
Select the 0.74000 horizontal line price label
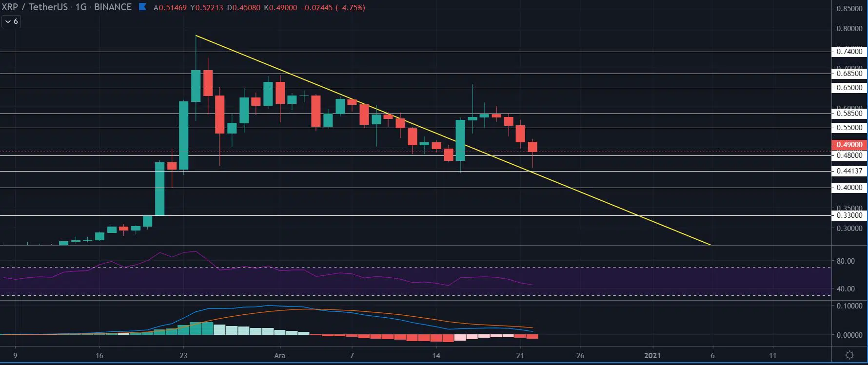point(849,52)
